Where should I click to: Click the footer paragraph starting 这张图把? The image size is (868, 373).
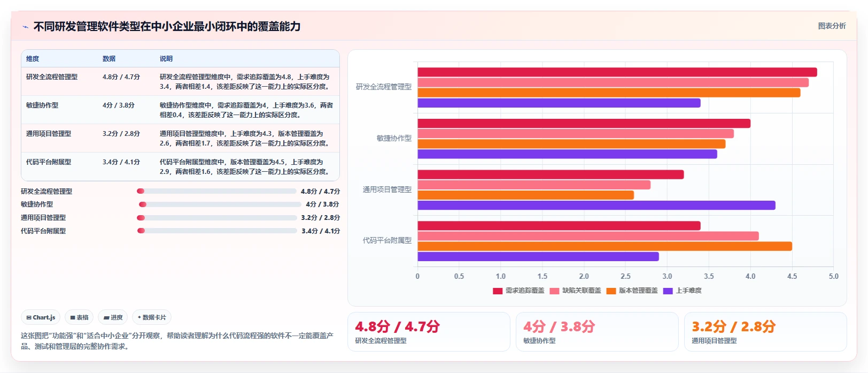[x=177, y=341]
